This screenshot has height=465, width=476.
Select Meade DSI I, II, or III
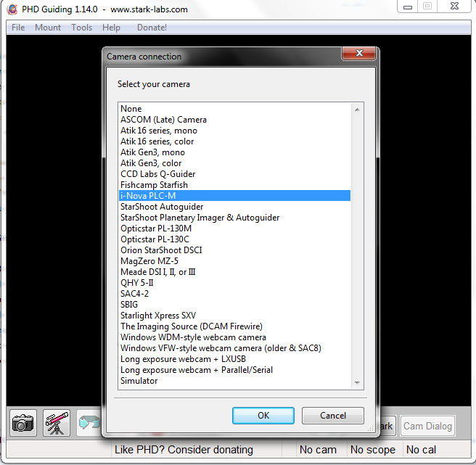234,272
